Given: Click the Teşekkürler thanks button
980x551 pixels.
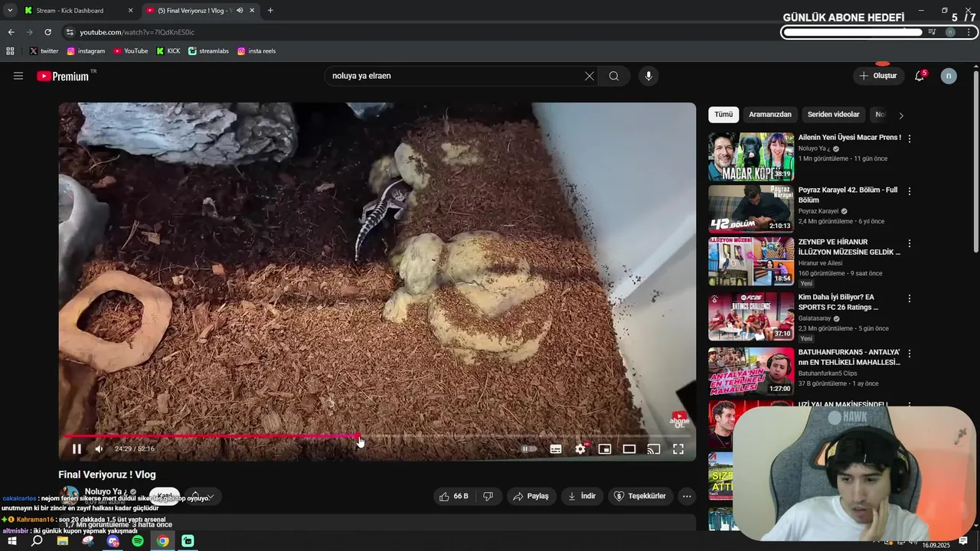Looking at the screenshot, I should point(639,496).
